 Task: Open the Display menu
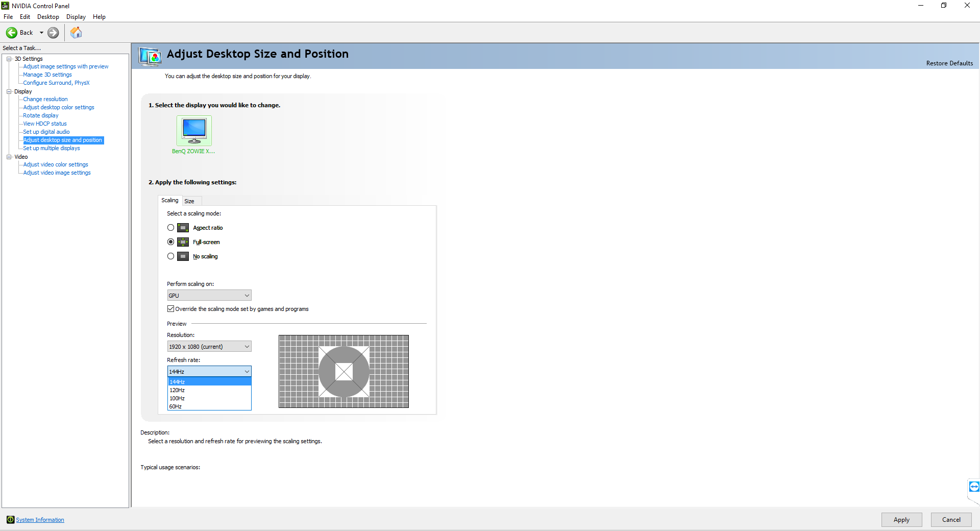pyautogui.click(x=76, y=17)
